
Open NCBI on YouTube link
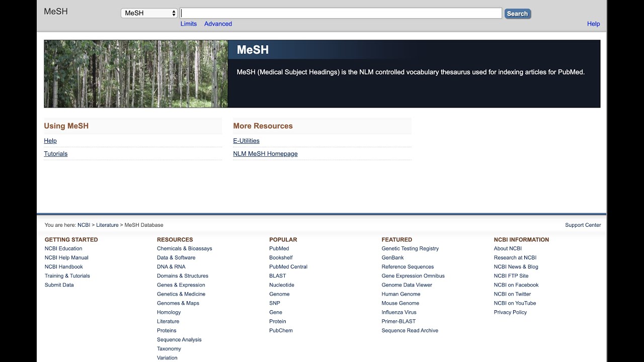tap(515, 303)
